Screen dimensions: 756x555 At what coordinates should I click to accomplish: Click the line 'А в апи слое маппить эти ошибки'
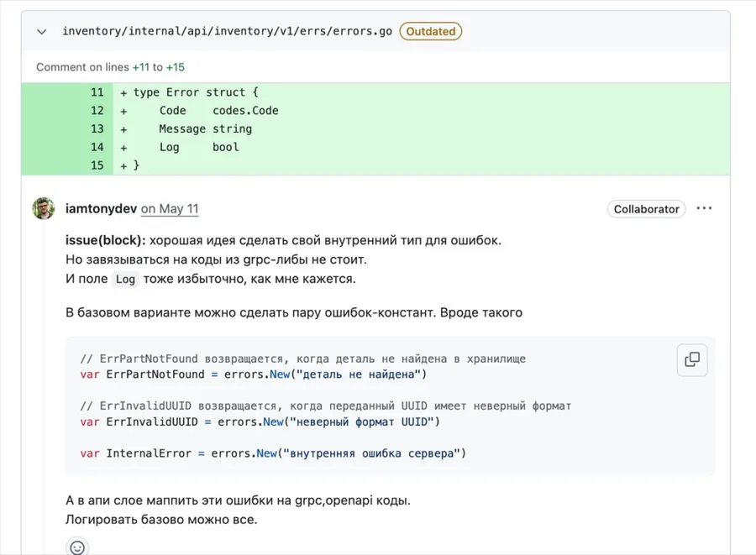point(239,500)
